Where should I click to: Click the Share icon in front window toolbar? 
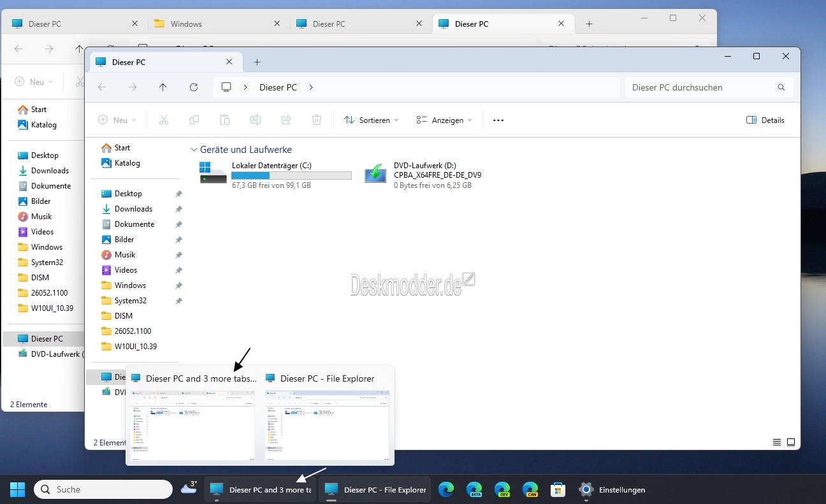point(286,120)
